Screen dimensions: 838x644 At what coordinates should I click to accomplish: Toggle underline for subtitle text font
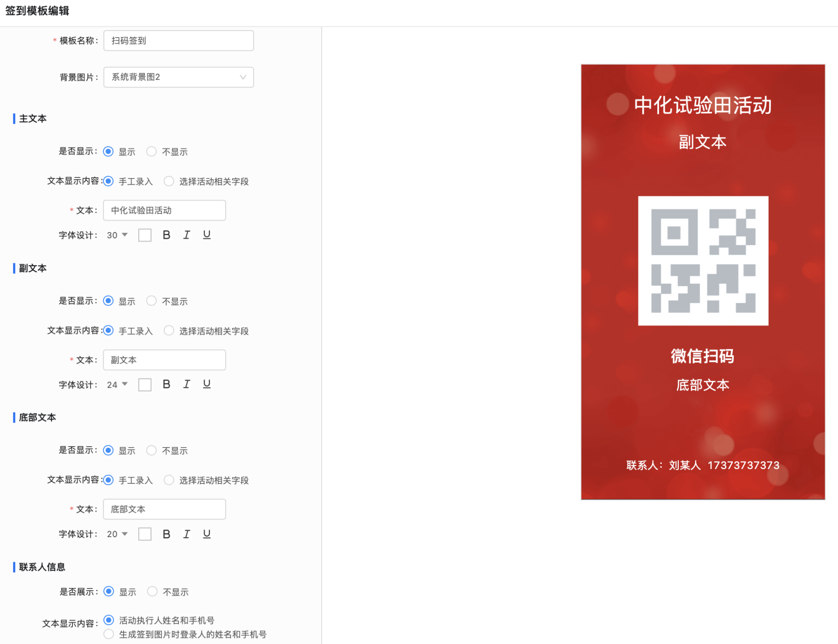pos(207,384)
